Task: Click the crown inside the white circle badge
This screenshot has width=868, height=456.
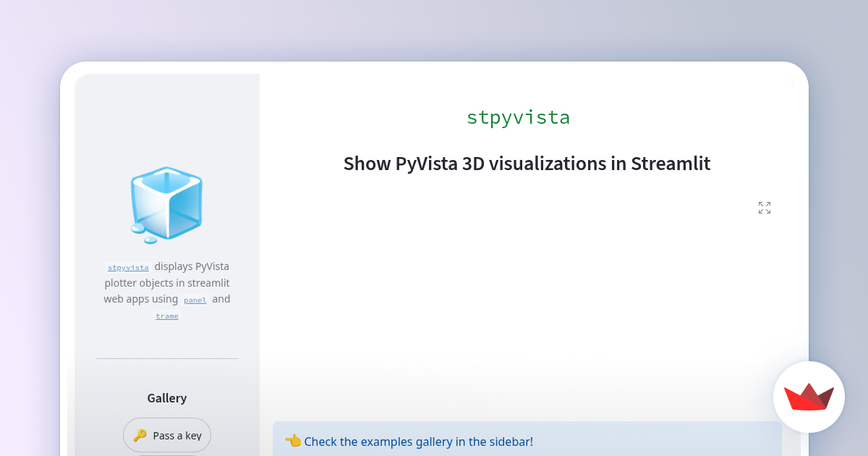Action: [809, 397]
